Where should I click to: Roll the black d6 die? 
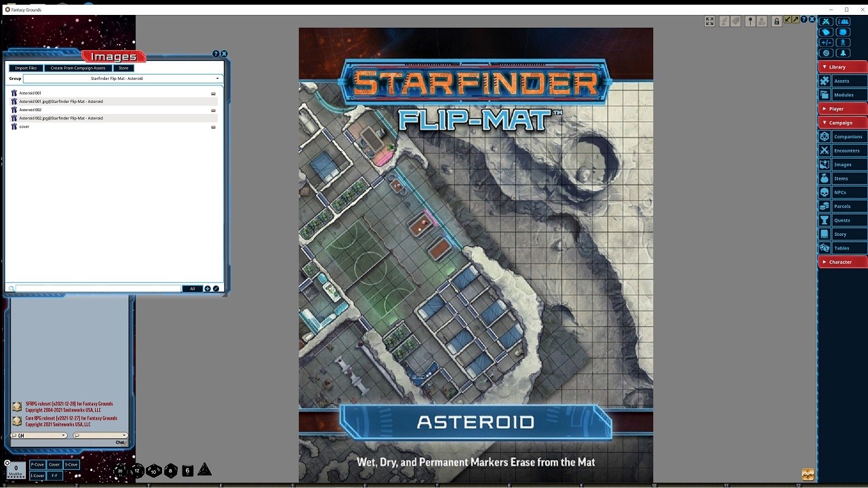click(x=187, y=470)
